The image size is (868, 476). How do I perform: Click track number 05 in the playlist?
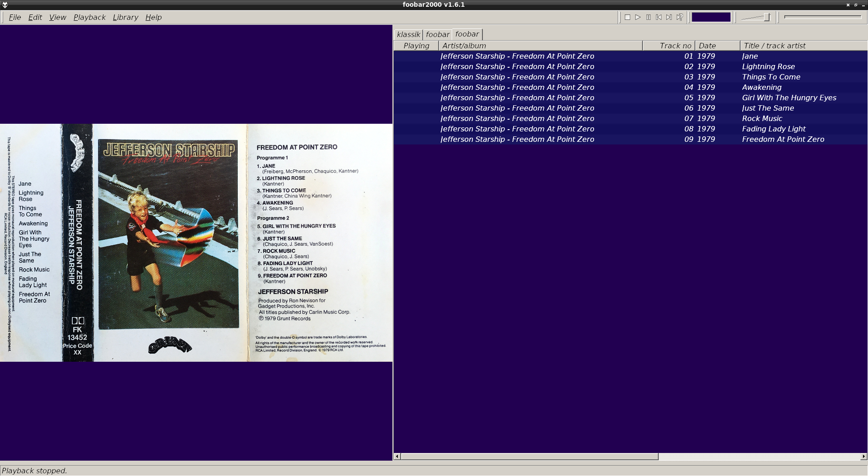point(689,98)
